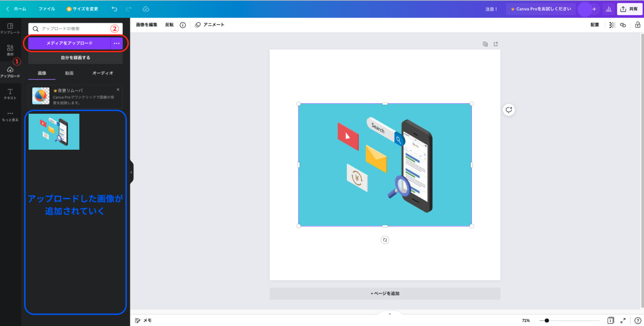Dismiss the 背景リムーバ promotion with the × toggle
The width and height of the screenshot is (644, 326).
click(118, 89)
